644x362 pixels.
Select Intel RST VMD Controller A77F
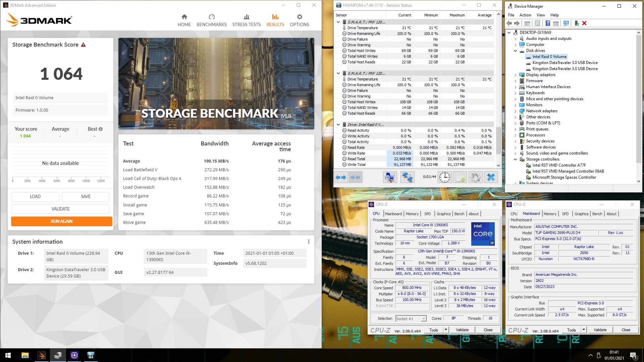(559, 165)
